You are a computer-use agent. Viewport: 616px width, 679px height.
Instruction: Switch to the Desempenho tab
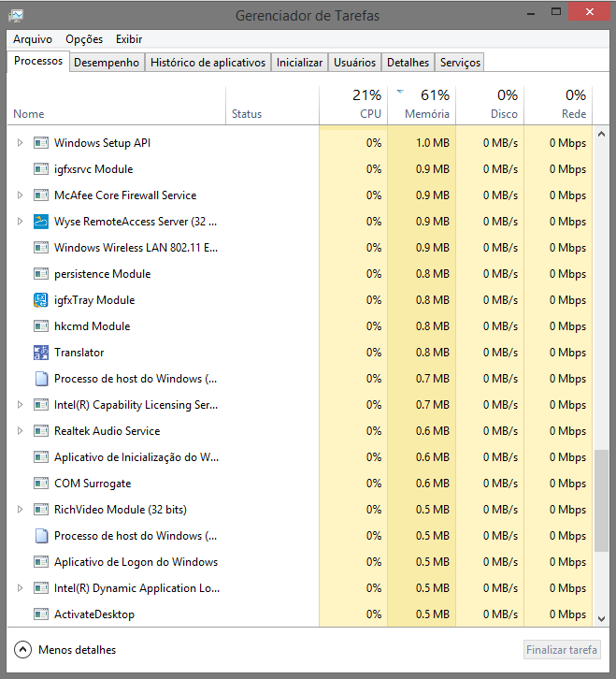click(x=107, y=63)
